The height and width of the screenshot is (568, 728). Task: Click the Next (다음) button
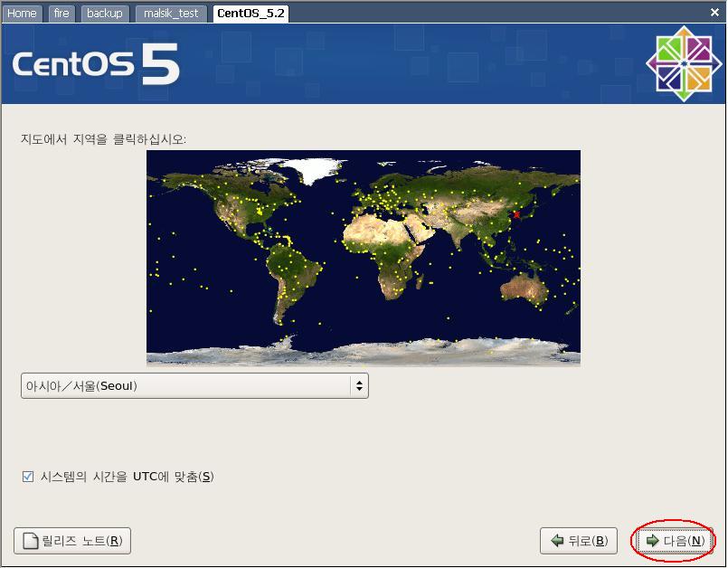pos(675,541)
